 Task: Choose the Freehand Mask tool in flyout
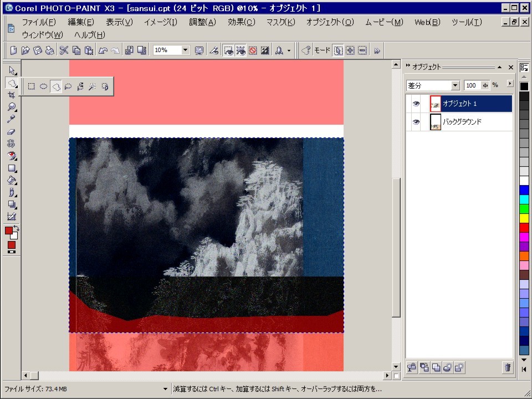click(x=56, y=86)
